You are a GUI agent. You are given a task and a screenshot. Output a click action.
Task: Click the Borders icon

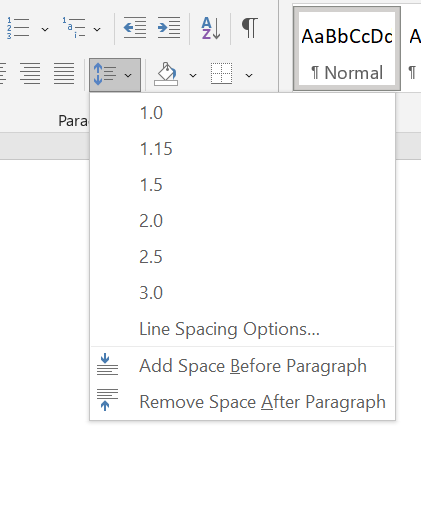tap(221, 73)
